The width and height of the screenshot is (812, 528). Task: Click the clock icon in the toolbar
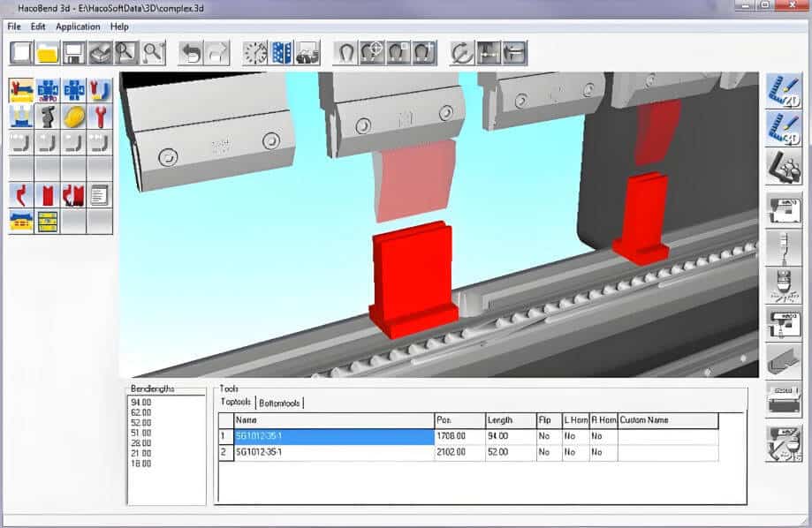[x=255, y=53]
